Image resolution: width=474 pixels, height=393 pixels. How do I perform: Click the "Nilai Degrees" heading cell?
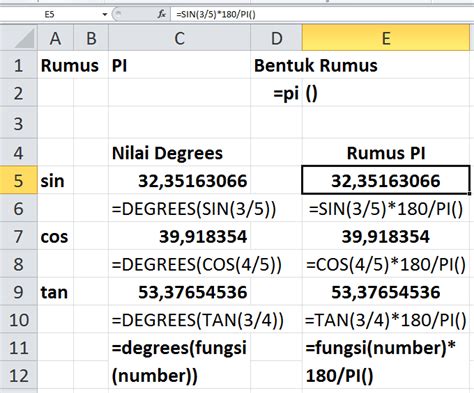coord(179,153)
